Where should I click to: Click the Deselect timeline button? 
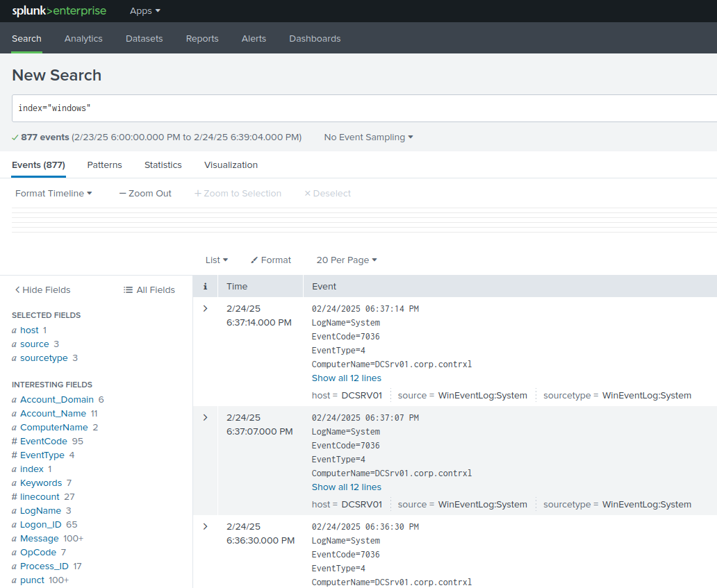[x=328, y=193]
